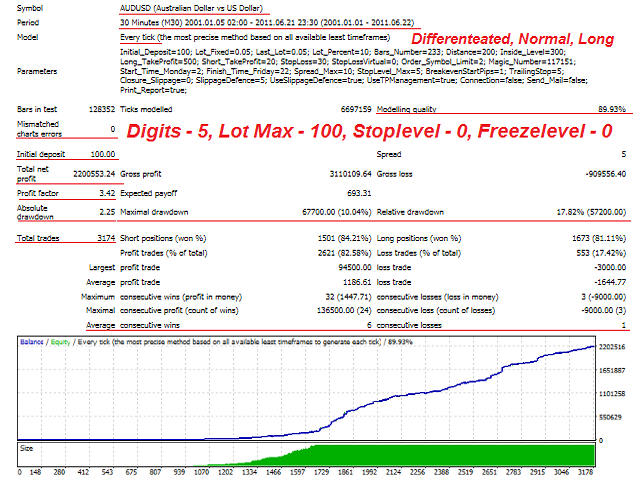Image resolution: width=640 pixels, height=480 pixels.
Task: Click the 2202516 top axis value
Action: click(612, 347)
